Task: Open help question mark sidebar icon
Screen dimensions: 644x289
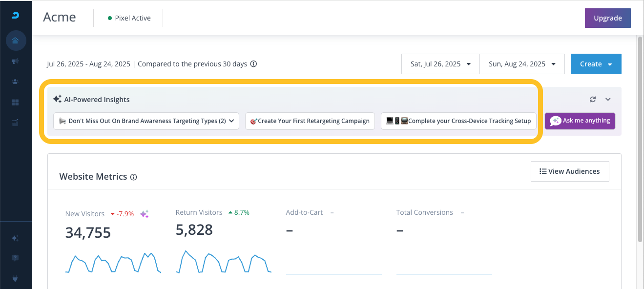Action: [x=16, y=258]
